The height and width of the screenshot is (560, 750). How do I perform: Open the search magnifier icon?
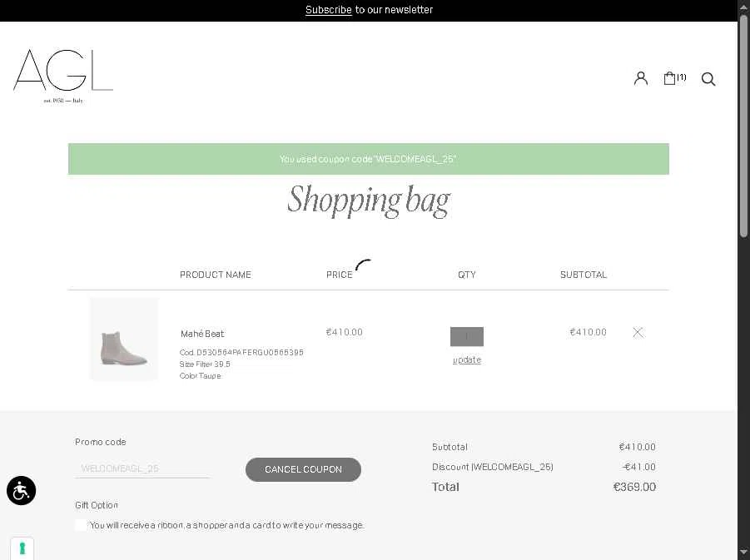(x=708, y=79)
